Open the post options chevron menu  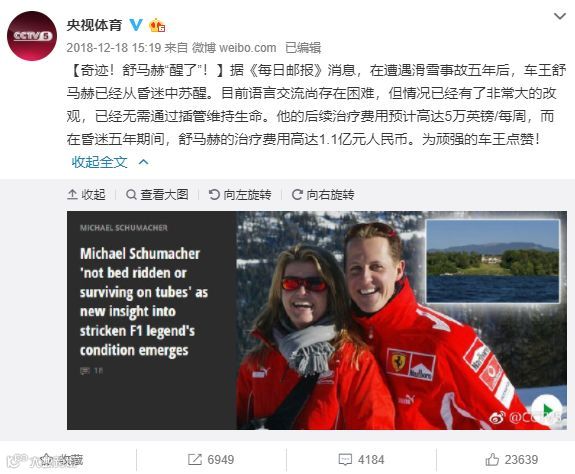(x=560, y=16)
